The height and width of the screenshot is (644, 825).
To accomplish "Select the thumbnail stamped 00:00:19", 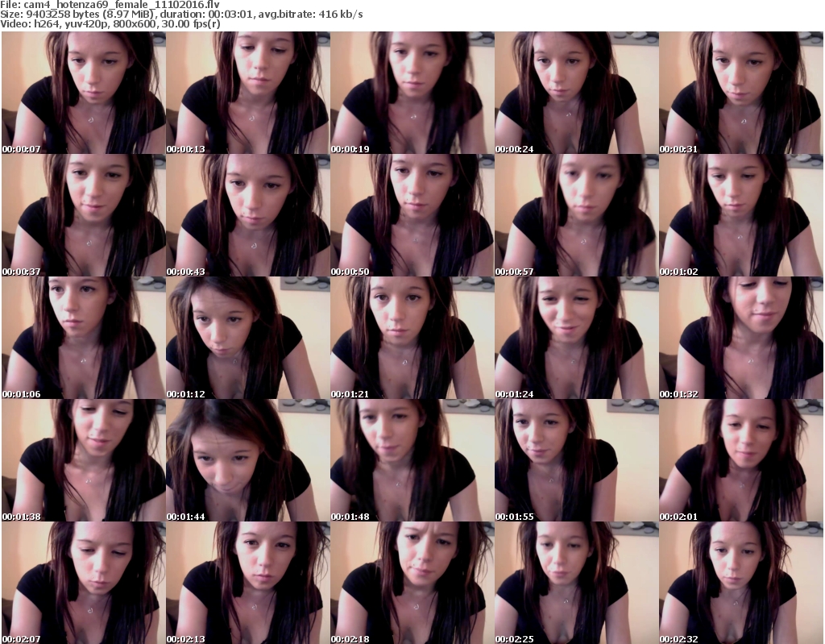I will 412,93.
